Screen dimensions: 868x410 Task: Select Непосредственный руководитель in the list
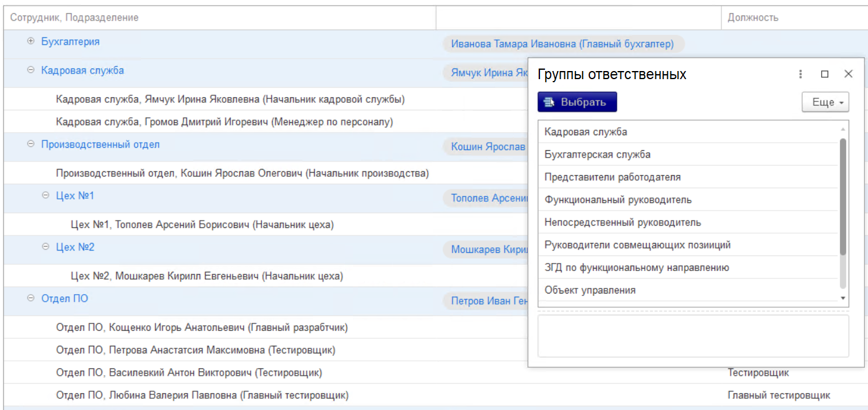[x=688, y=222]
